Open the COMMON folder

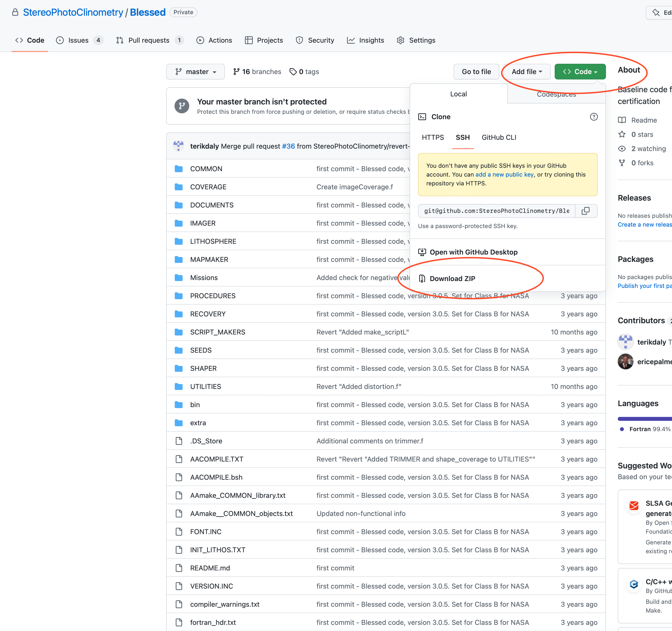pyautogui.click(x=206, y=168)
